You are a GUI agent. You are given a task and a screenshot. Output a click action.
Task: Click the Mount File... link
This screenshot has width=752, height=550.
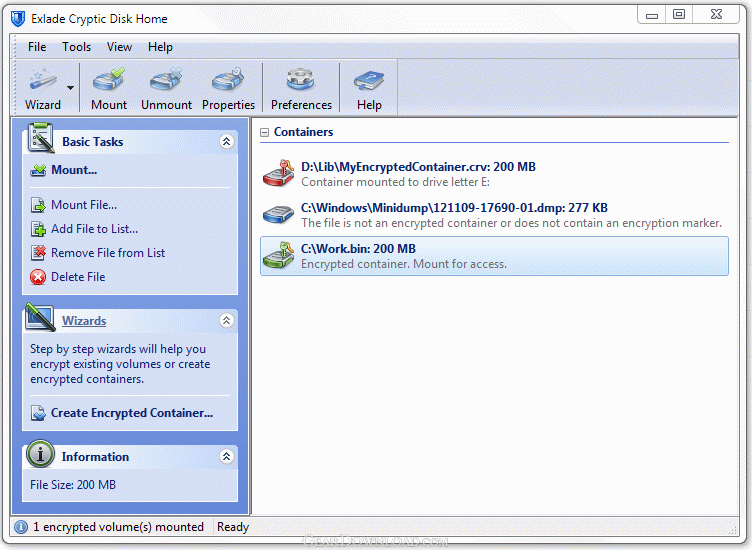coord(84,205)
